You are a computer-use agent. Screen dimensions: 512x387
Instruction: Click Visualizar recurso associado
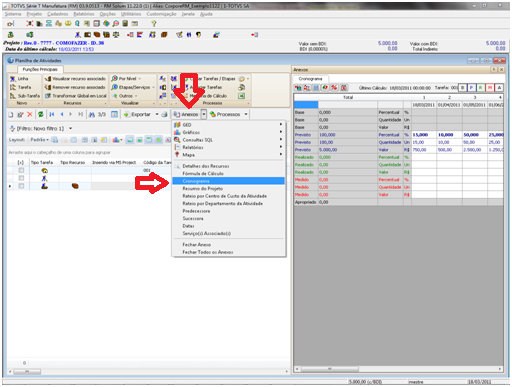75,79
